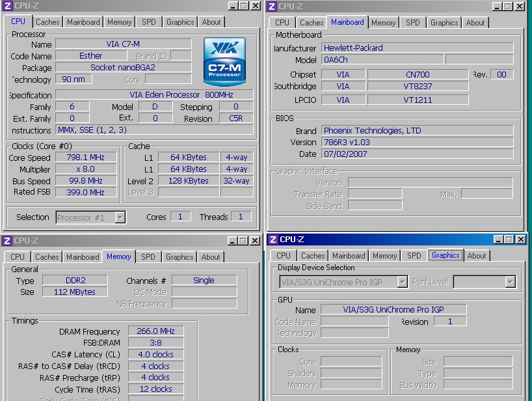Click the BIOS Date '07/02/2007'

pos(418,154)
